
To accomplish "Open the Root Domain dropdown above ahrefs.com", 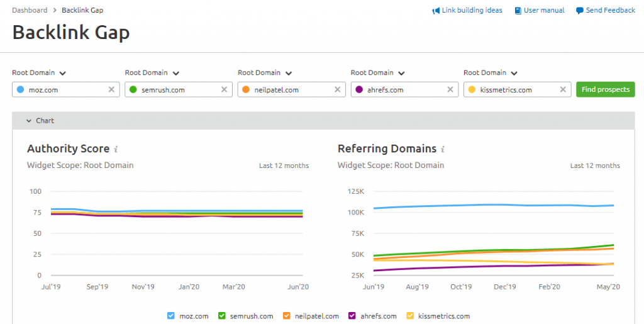I will point(378,73).
